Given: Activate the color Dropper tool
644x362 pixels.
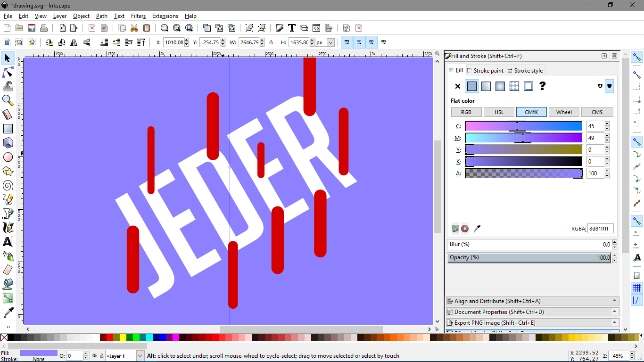Looking at the screenshot, I should 8,313.
